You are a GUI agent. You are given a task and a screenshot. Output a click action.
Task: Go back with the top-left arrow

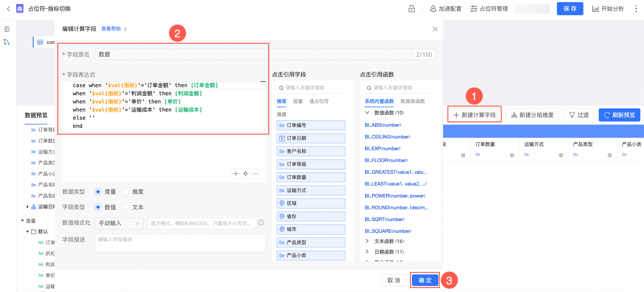[8, 9]
